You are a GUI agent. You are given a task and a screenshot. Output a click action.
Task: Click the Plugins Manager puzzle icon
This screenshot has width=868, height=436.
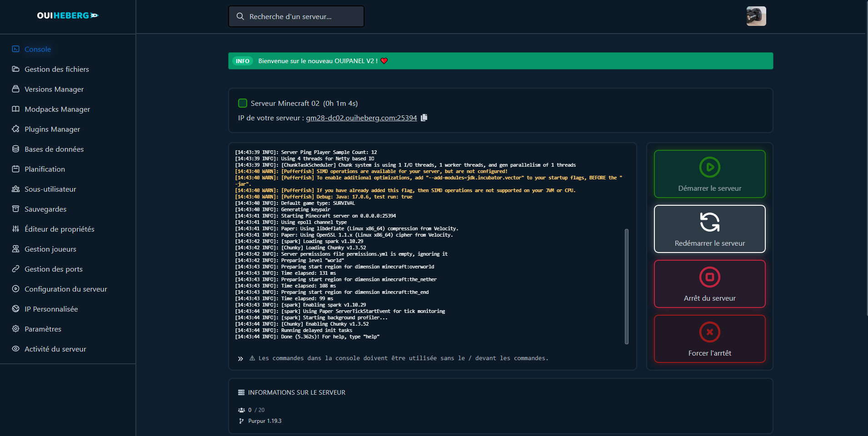coord(15,129)
